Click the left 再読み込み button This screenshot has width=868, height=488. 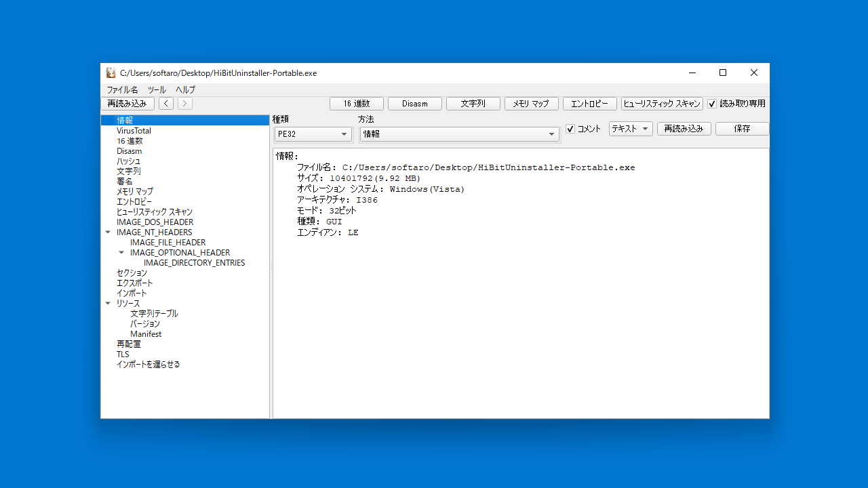point(127,104)
